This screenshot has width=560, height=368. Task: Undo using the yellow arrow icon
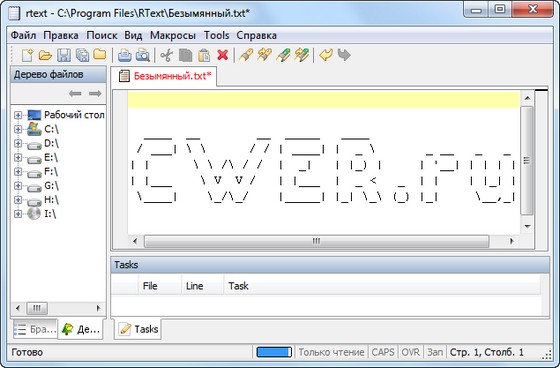tap(326, 55)
